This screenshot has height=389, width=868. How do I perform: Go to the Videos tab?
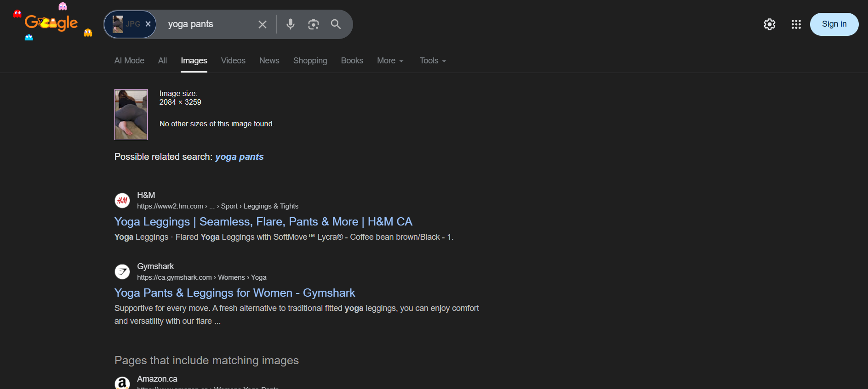233,61
